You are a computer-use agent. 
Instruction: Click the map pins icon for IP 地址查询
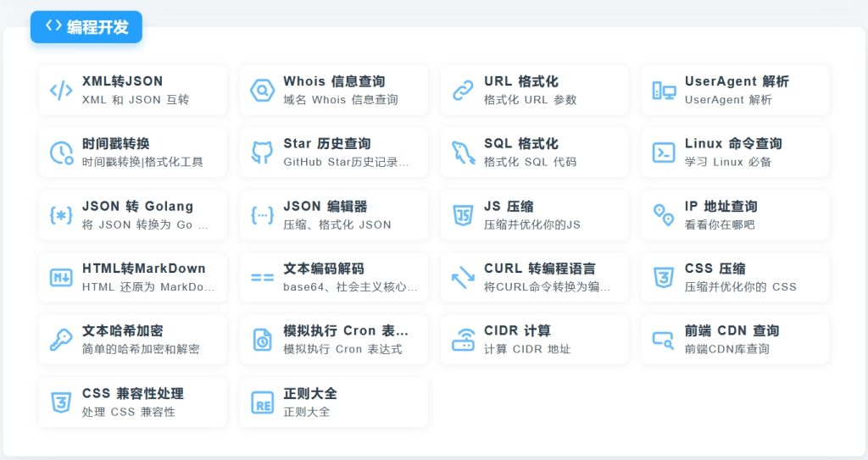pyautogui.click(x=664, y=215)
